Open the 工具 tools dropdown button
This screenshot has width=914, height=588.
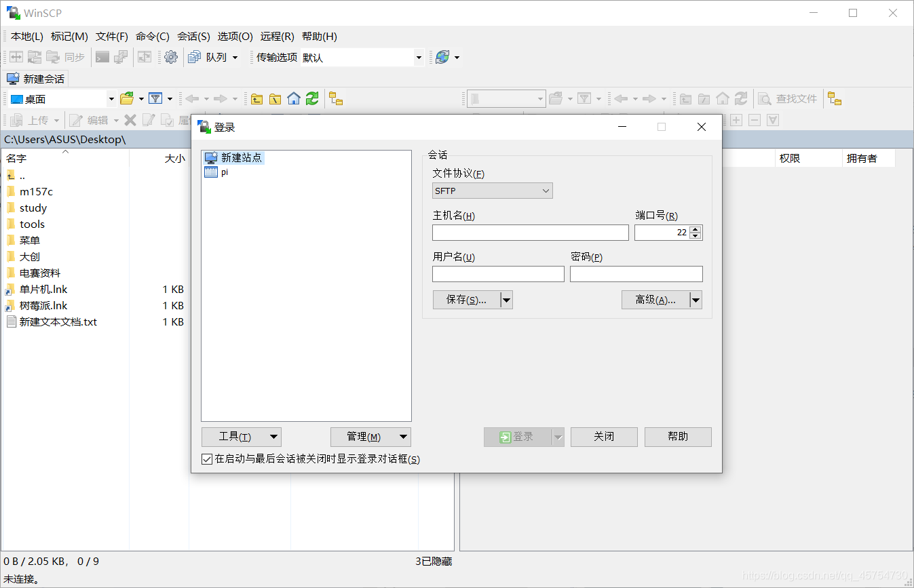point(242,437)
